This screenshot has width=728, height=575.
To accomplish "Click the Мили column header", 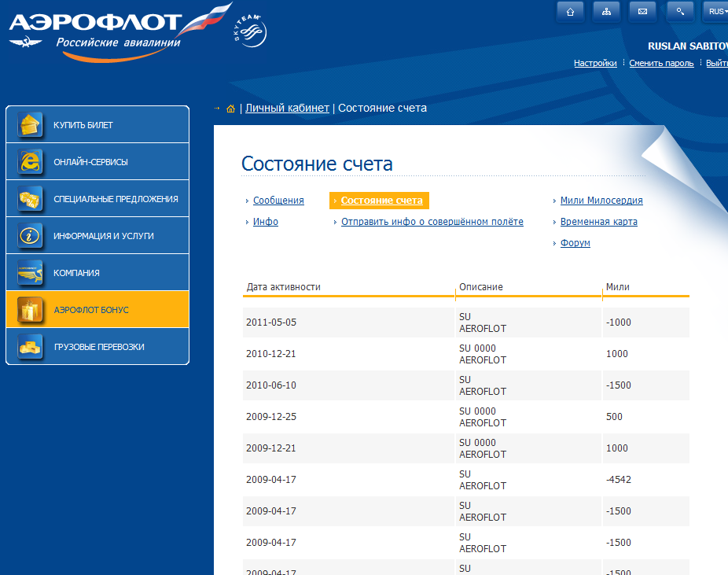I will (617, 287).
